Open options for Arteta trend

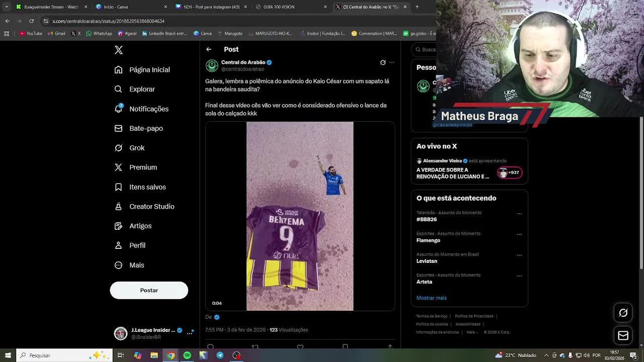pos(519,276)
